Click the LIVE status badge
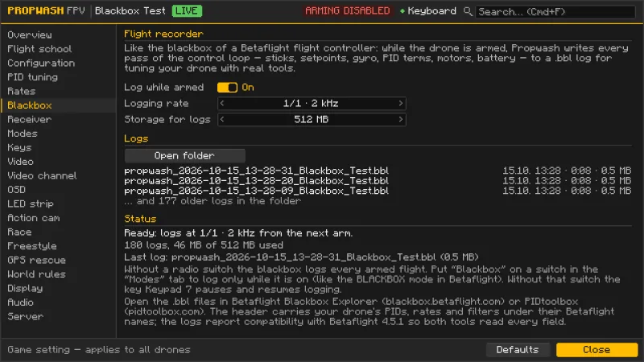The width and height of the screenshot is (644, 362). (x=187, y=10)
